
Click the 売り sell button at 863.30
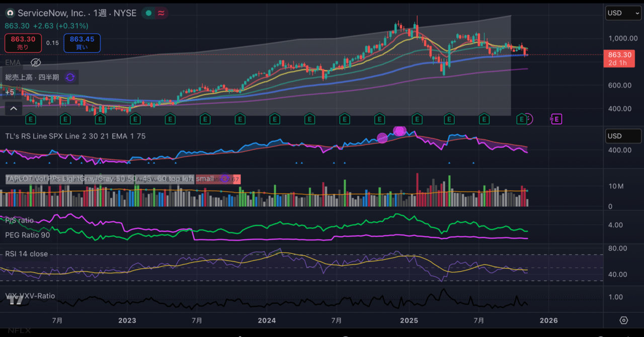click(x=23, y=43)
